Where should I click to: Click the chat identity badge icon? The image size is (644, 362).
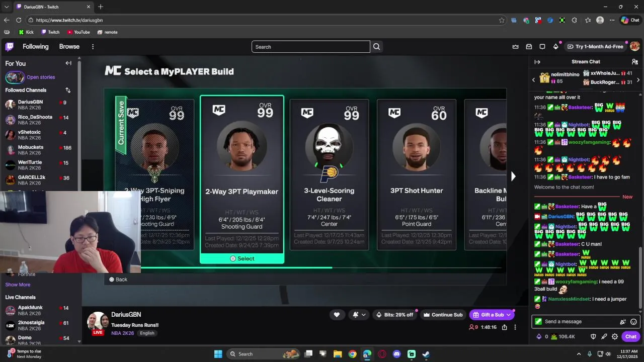[x=538, y=322]
